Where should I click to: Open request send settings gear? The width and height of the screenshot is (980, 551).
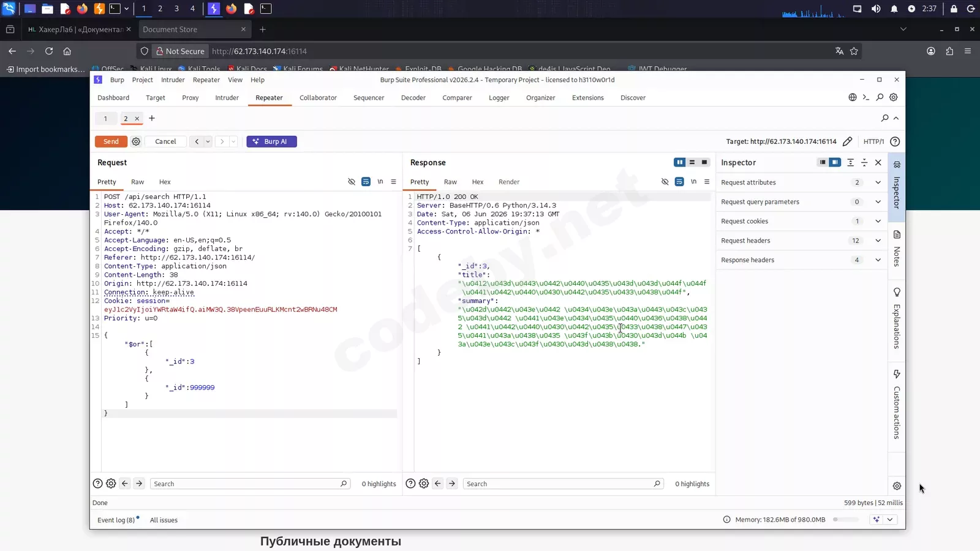pyautogui.click(x=136, y=141)
